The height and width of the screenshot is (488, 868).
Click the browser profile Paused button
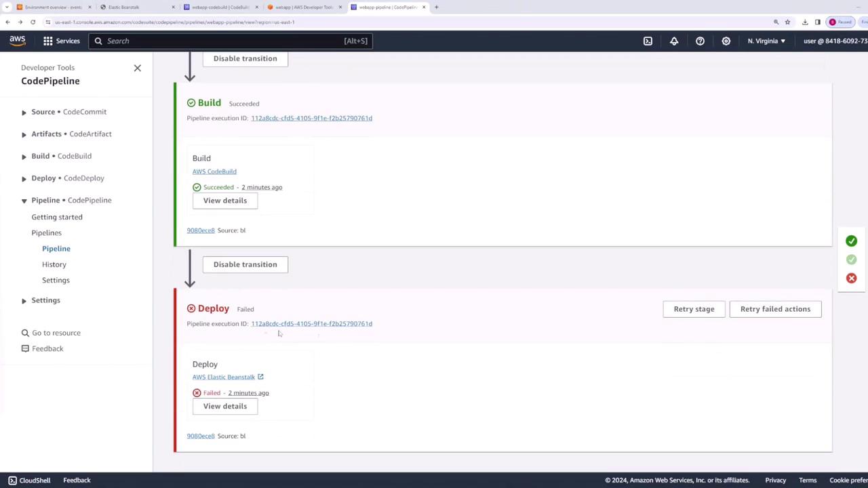tap(840, 22)
